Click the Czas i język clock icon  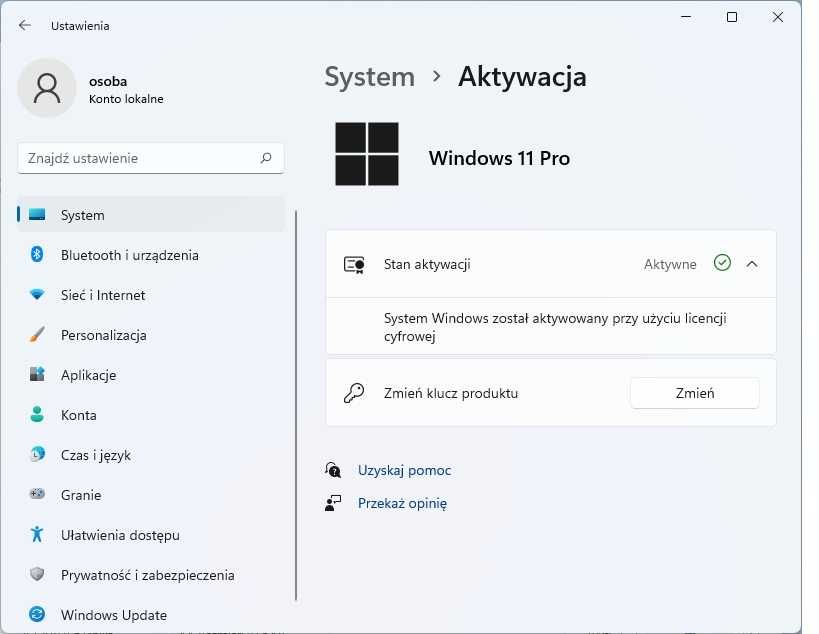tap(37, 455)
